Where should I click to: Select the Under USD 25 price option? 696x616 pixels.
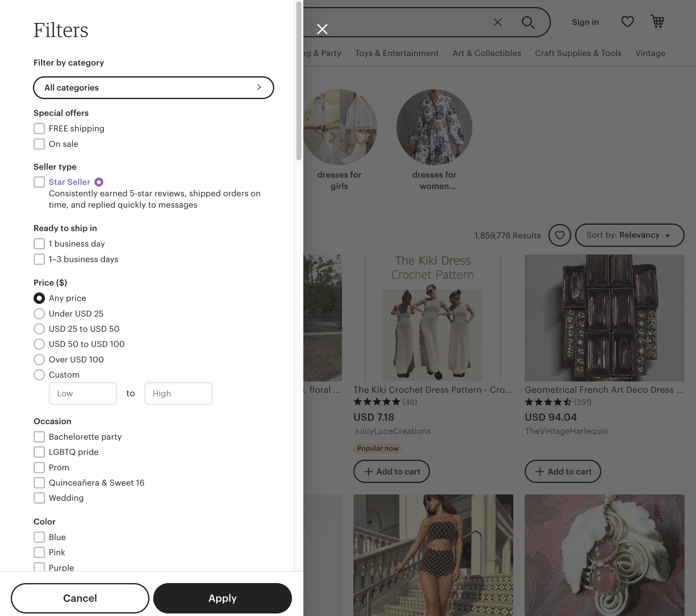(39, 313)
